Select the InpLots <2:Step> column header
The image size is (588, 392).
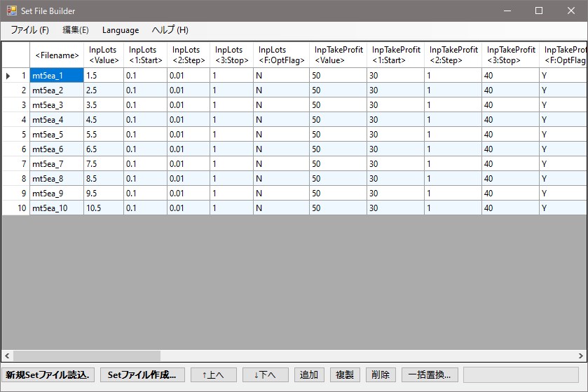click(189, 55)
